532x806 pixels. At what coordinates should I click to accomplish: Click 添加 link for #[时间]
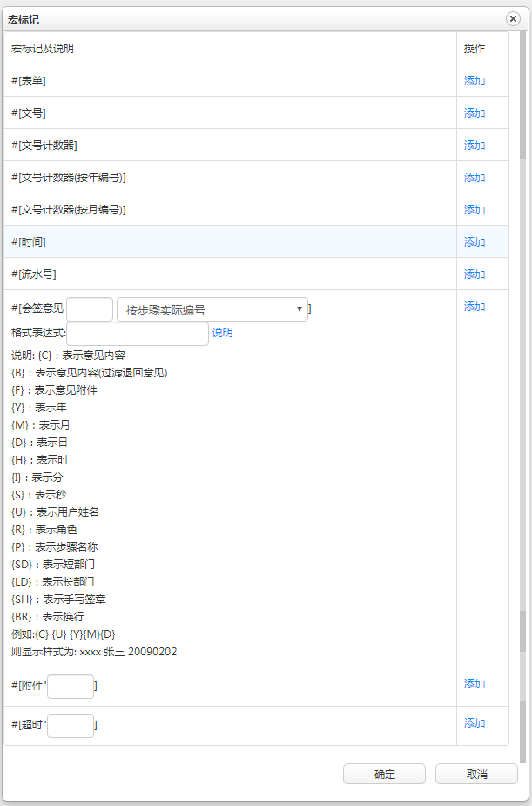(475, 242)
